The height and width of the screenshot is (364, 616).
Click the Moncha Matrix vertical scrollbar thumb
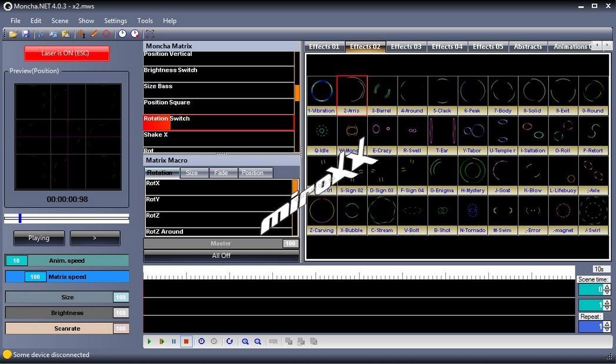[297, 93]
